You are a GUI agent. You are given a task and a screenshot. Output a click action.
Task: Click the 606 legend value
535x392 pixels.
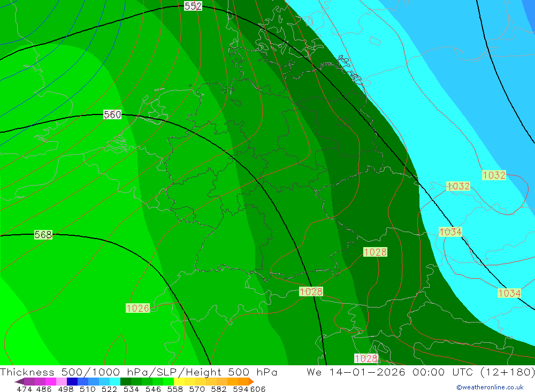point(258,389)
